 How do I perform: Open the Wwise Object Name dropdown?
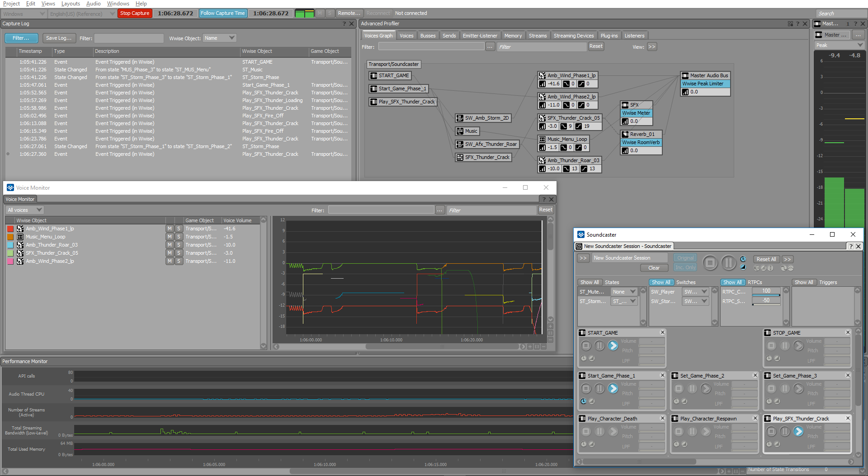coord(219,38)
